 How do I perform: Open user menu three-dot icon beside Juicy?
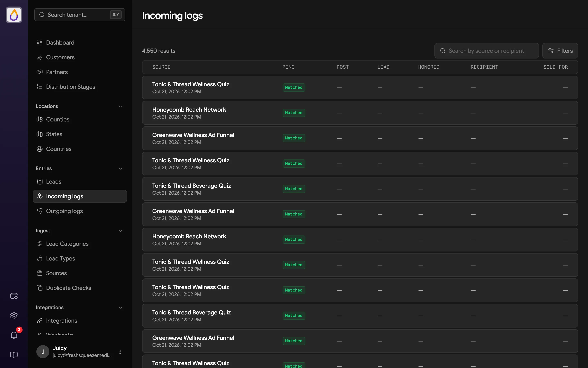[x=120, y=352]
